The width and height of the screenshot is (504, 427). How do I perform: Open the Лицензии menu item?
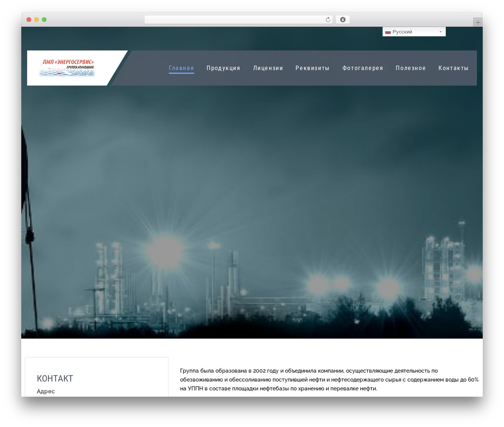coord(268,68)
